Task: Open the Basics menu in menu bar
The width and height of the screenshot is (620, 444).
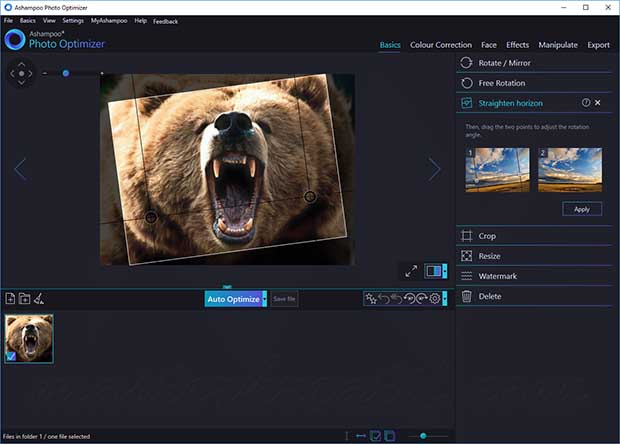Action: point(27,21)
